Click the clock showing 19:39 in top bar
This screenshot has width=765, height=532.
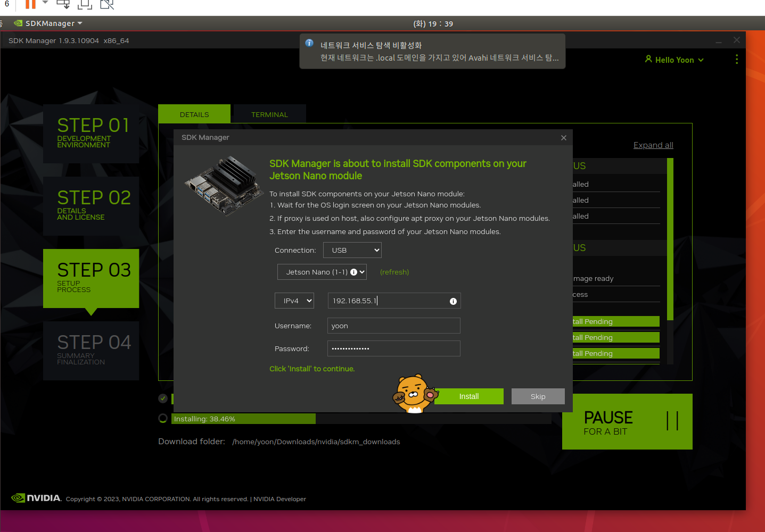(x=433, y=23)
